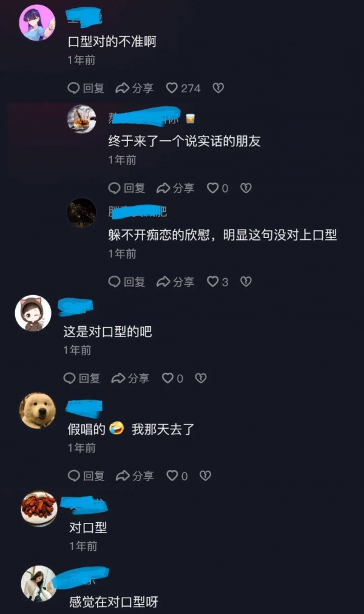Reply to the '这是对口型的吧' comment

coord(82,378)
